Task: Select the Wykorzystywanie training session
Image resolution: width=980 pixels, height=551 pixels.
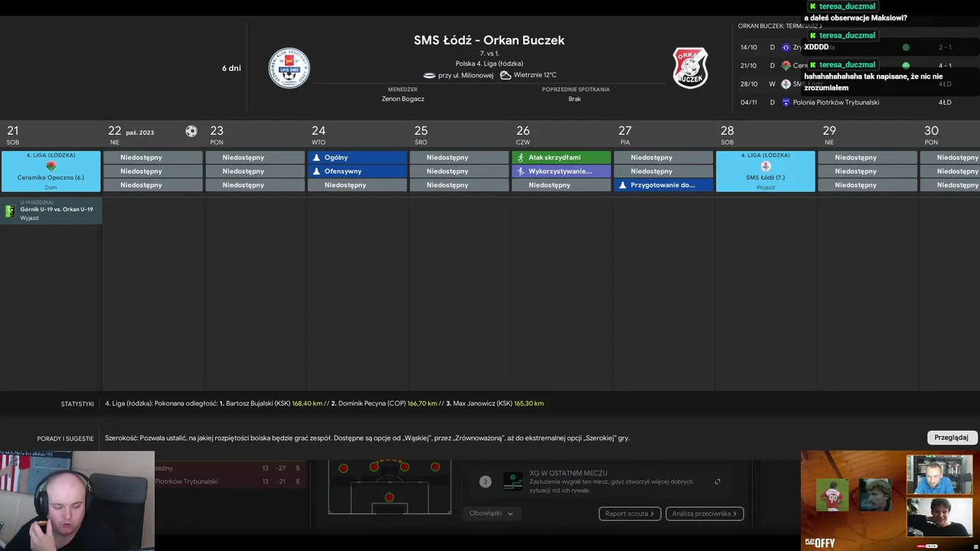Action: tap(561, 171)
